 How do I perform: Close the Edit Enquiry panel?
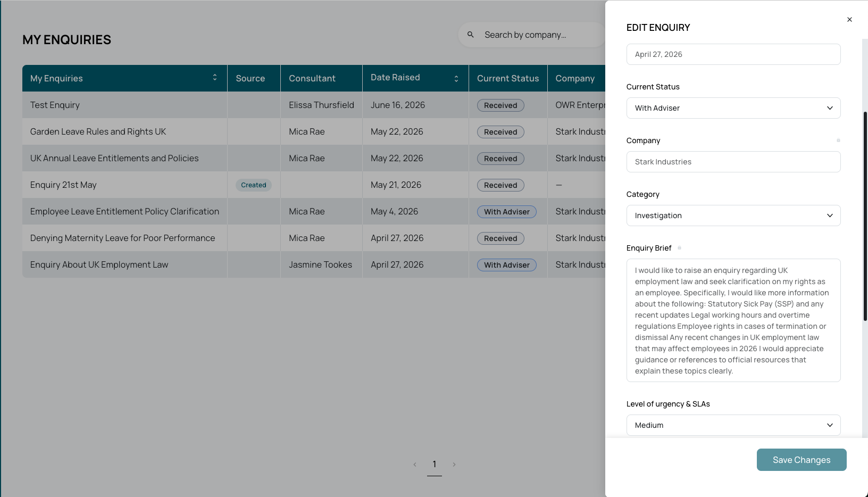pyautogui.click(x=849, y=20)
